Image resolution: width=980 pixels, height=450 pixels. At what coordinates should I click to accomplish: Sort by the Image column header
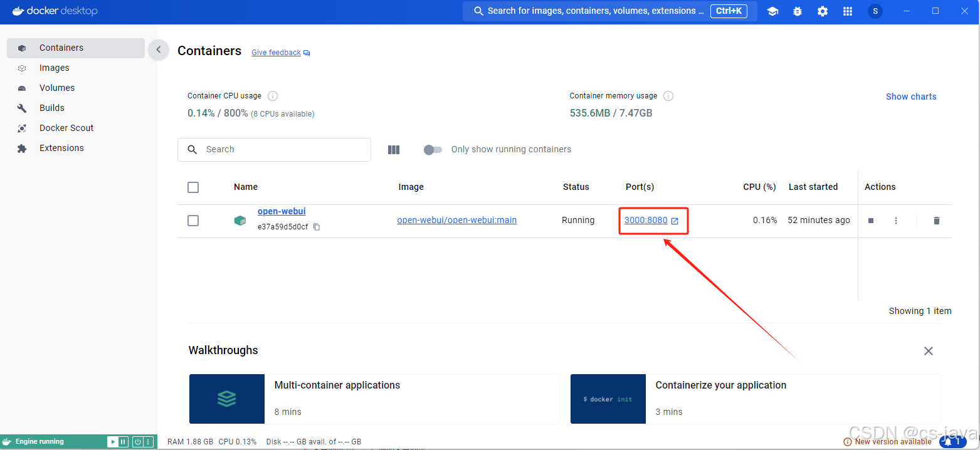click(x=411, y=187)
